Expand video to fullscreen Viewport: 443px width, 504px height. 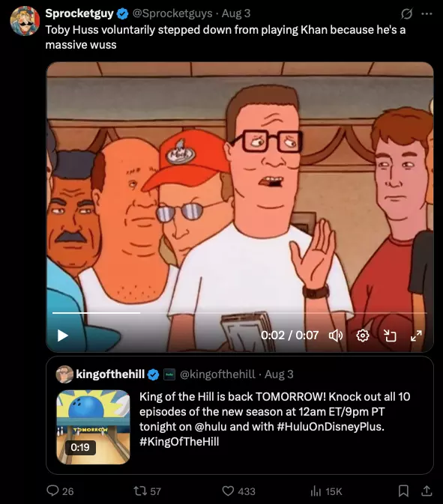[x=416, y=336]
